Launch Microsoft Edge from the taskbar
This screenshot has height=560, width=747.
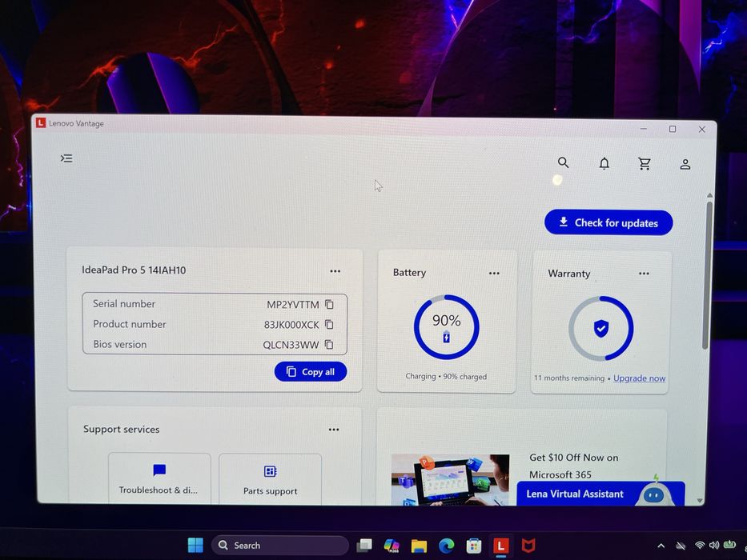pyautogui.click(x=447, y=546)
